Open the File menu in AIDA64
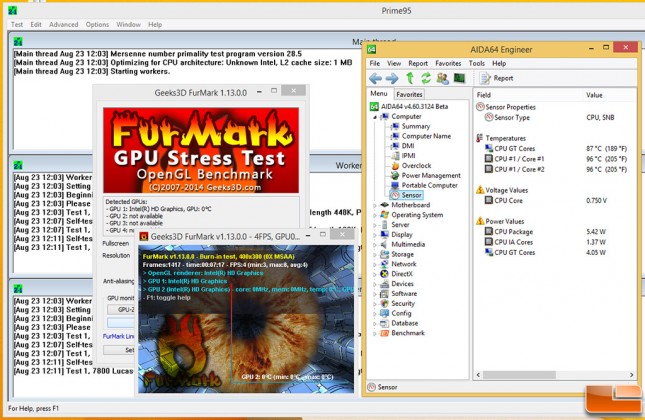Image resolution: width=645 pixels, height=420 pixels. pos(374,63)
